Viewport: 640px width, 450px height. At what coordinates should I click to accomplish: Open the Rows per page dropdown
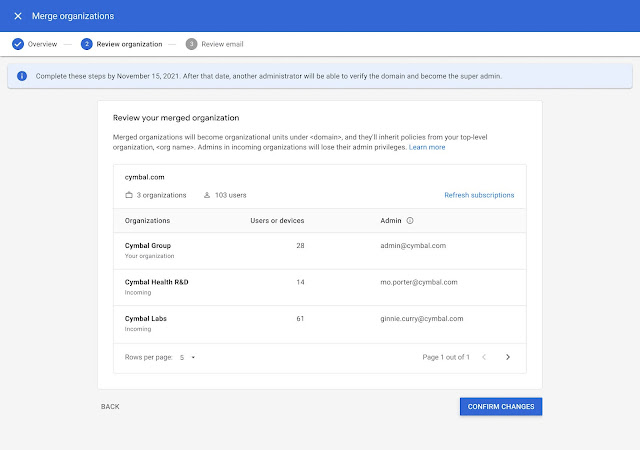[188, 358]
